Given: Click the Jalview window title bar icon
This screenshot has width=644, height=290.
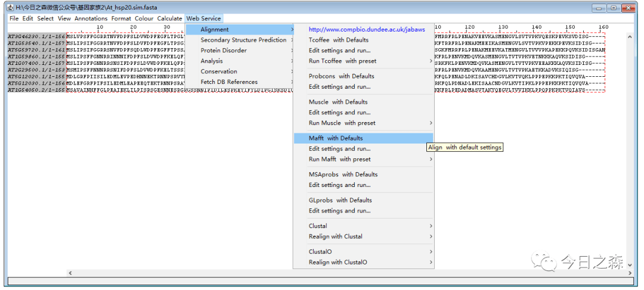Looking at the screenshot, I should [10, 7].
